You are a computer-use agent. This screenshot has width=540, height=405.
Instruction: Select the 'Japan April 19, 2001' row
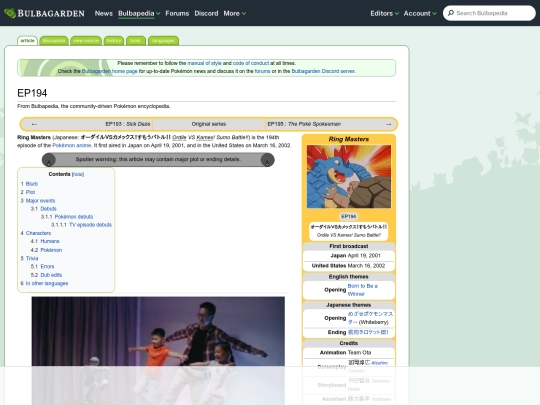point(349,256)
